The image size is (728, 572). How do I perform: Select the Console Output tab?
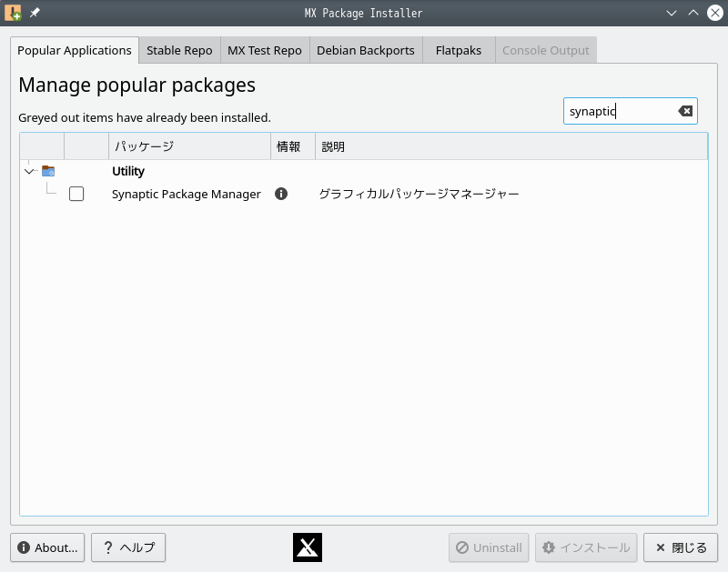pos(545,50)
